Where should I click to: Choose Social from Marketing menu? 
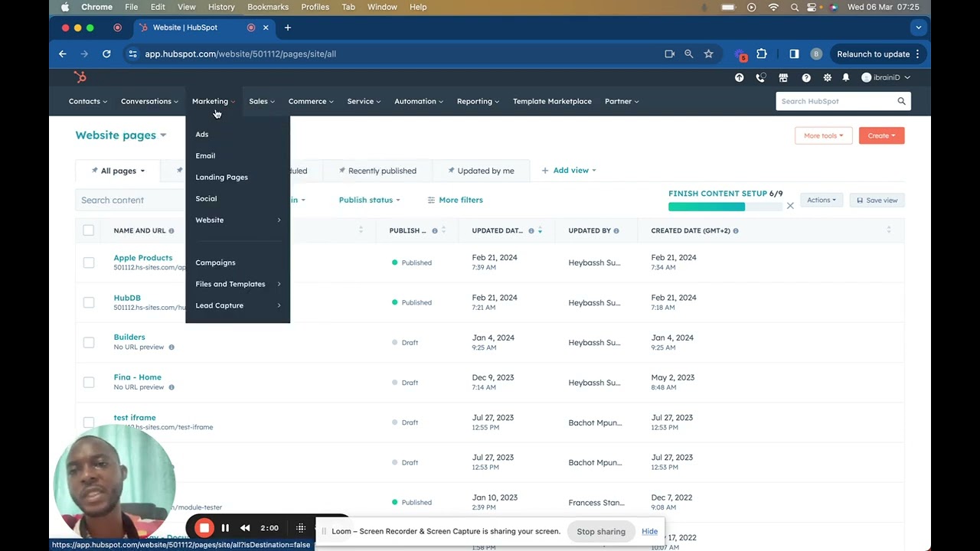tap(206, 198)
